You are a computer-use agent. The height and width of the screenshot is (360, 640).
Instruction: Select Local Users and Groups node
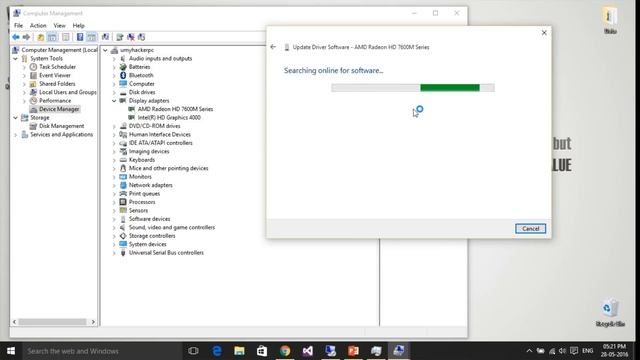[68, 92]
